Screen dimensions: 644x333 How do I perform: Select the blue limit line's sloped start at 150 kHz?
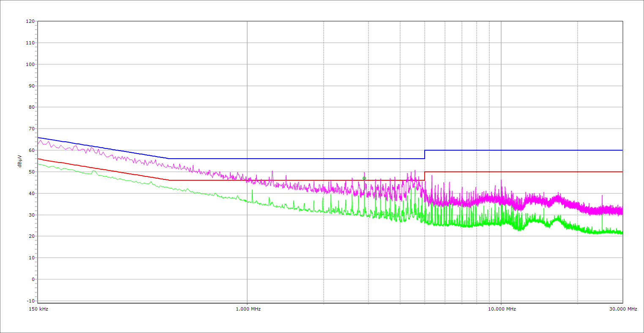pos(38,138)
